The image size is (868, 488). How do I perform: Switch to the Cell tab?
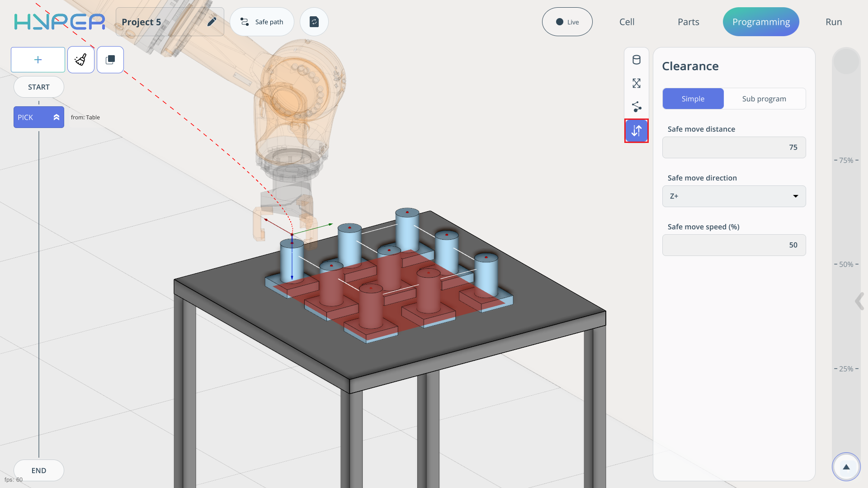[x=627, y=22]
